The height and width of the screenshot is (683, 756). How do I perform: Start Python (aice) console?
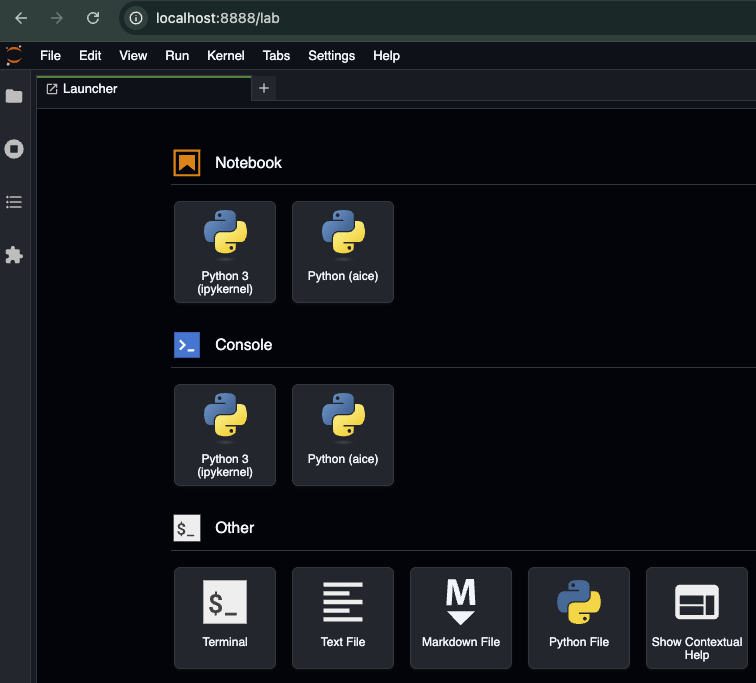coord(343,435)
